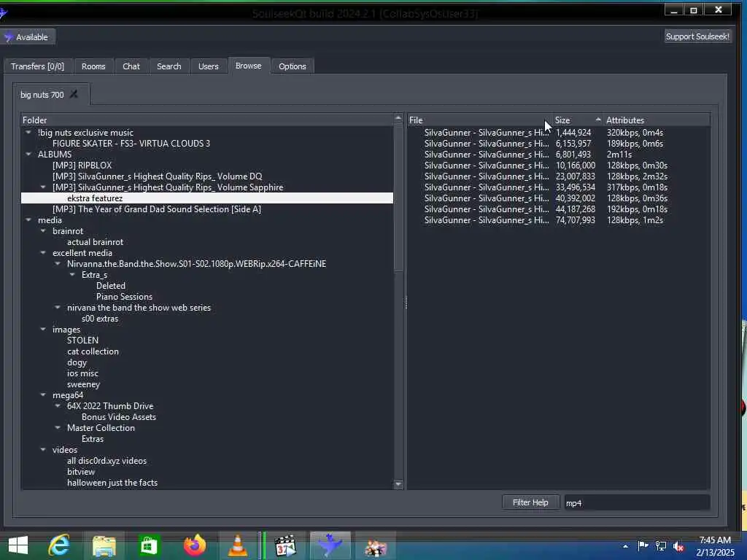This screenshot has height=560, width=747.
Task: Collapse the mega64 folder
Action: click(43, 394)
